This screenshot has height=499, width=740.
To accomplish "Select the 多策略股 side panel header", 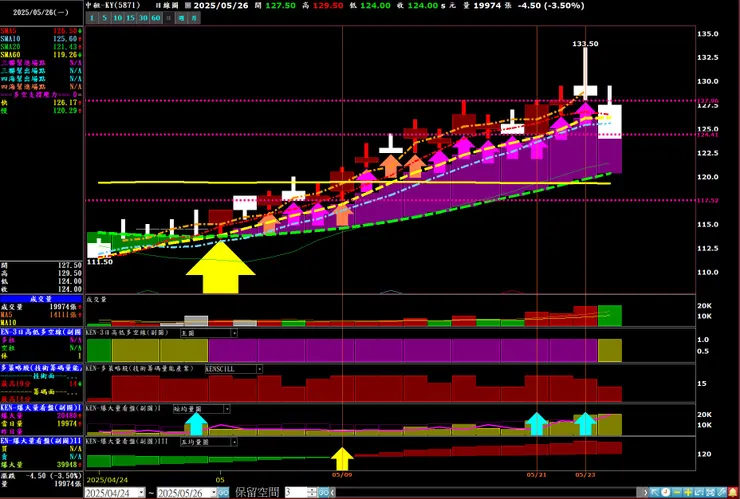I will point(41,368).
